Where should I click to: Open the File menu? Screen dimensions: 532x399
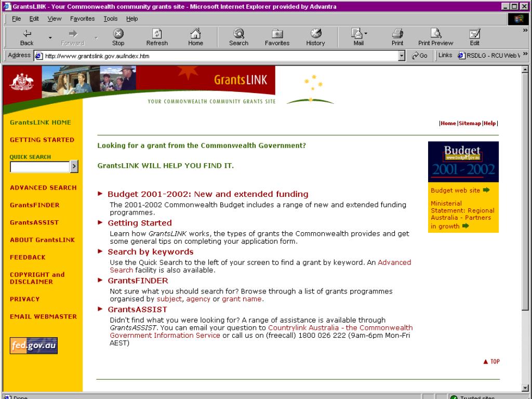(16, 19)
